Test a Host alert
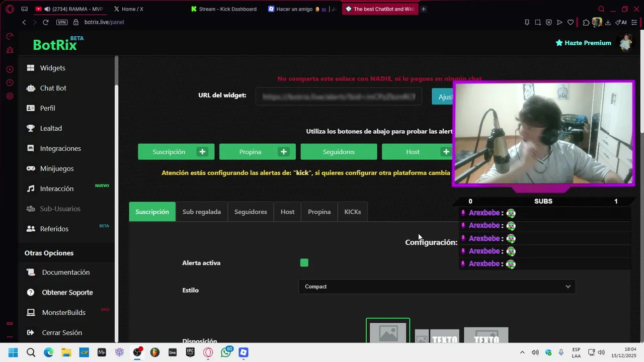Image resolution: width=644 pixels, height=362 pixels. 413,152
